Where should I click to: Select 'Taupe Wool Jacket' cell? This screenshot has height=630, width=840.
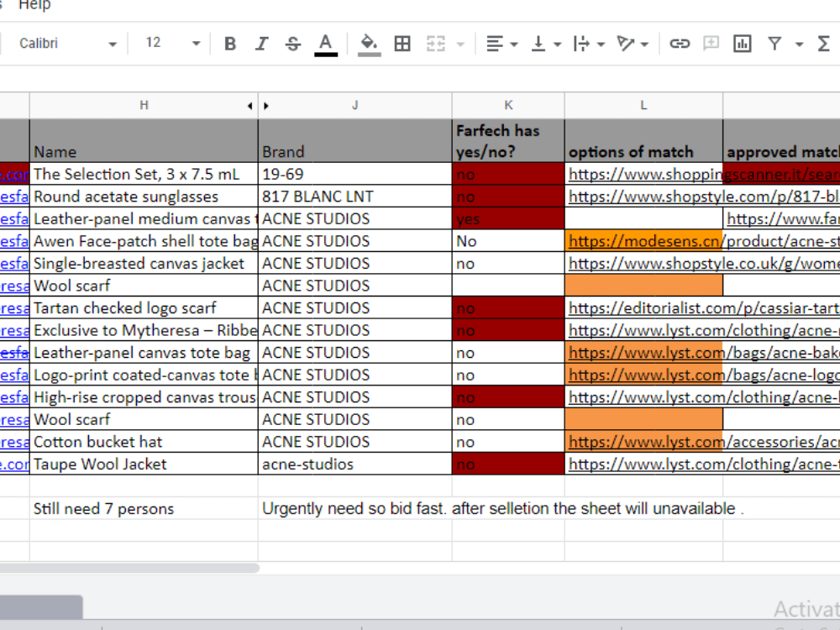click(x=144, y=464)
